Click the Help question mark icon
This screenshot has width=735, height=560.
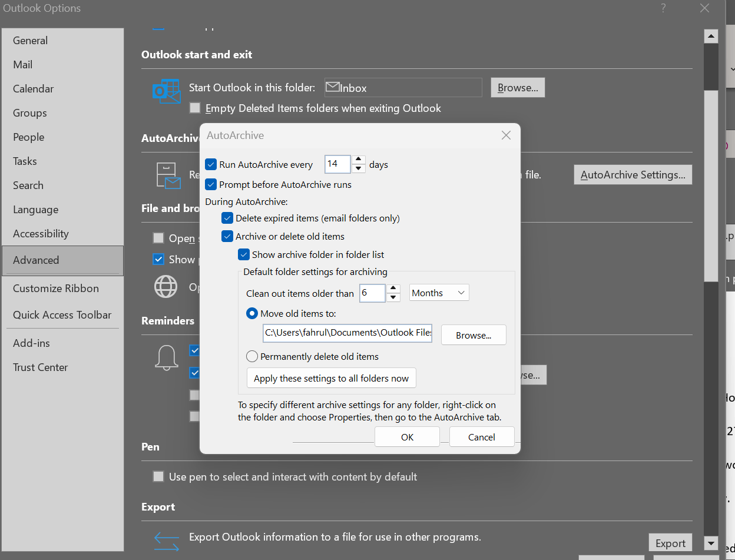pyautogui.click(x=663, y=8)
